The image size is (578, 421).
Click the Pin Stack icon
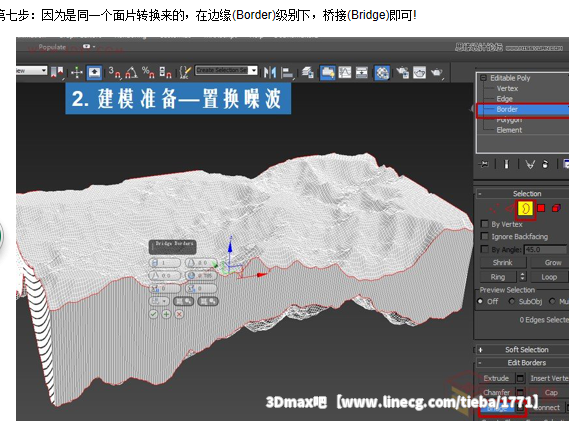click(x=484, y=164)
